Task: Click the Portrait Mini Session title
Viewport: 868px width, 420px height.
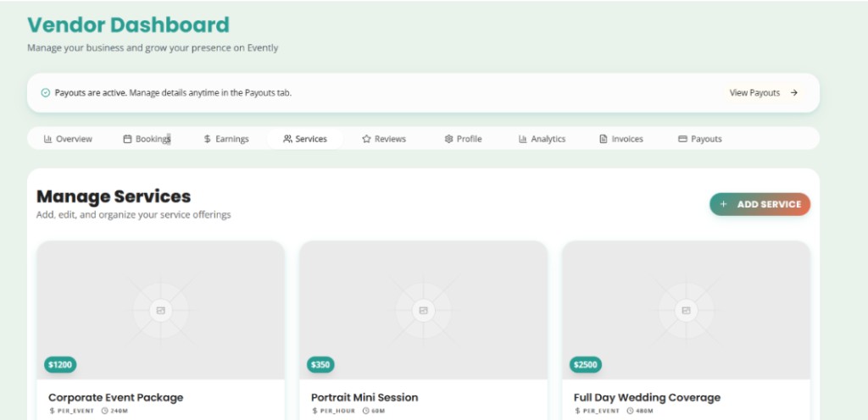Action: [364, 397]
